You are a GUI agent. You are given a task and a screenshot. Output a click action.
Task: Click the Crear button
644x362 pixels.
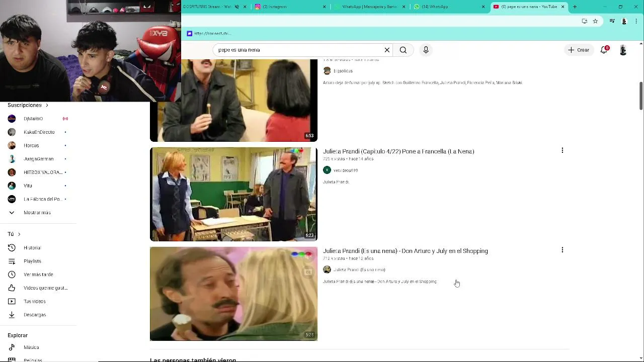tap(579, 50)
